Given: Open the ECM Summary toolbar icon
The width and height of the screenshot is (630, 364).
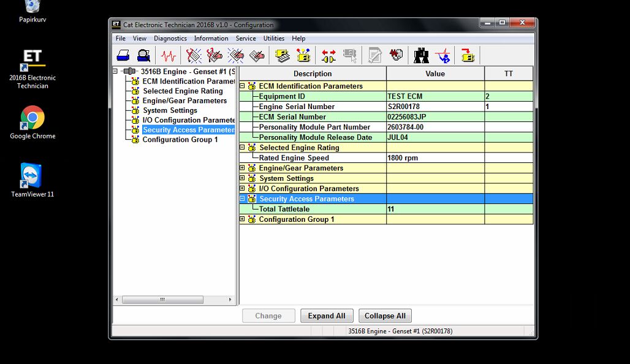Looking at the screenshot, I should (283, 55).
